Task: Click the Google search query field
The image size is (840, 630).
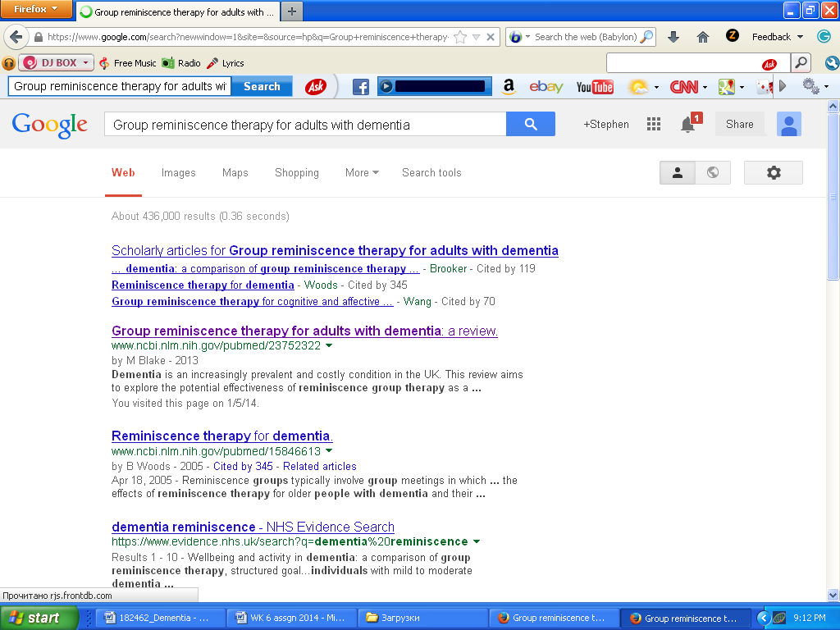Action: coord(305,125)
